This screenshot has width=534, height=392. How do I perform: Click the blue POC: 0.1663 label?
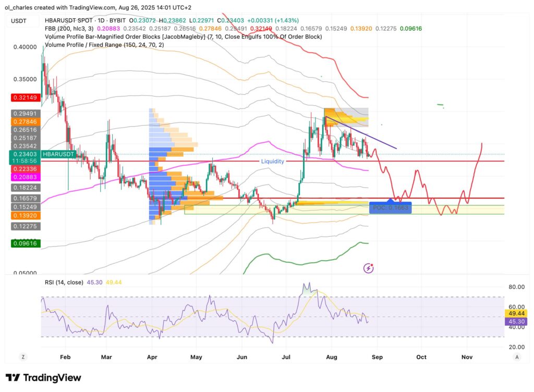coord(390,208)
